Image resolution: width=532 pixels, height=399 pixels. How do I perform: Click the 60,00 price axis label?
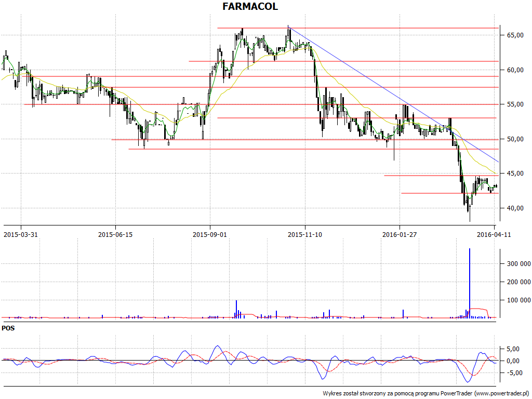click(x=515, y=70)
